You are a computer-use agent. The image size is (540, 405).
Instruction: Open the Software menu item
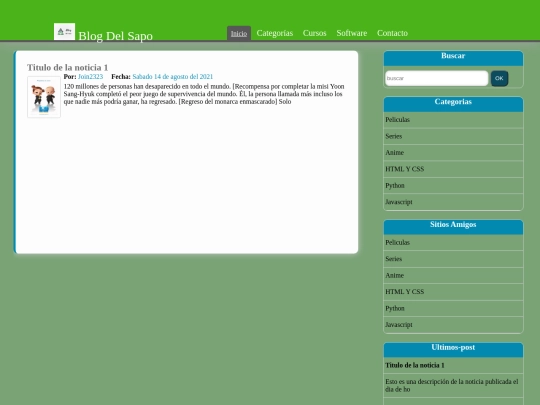click(352, 33)
